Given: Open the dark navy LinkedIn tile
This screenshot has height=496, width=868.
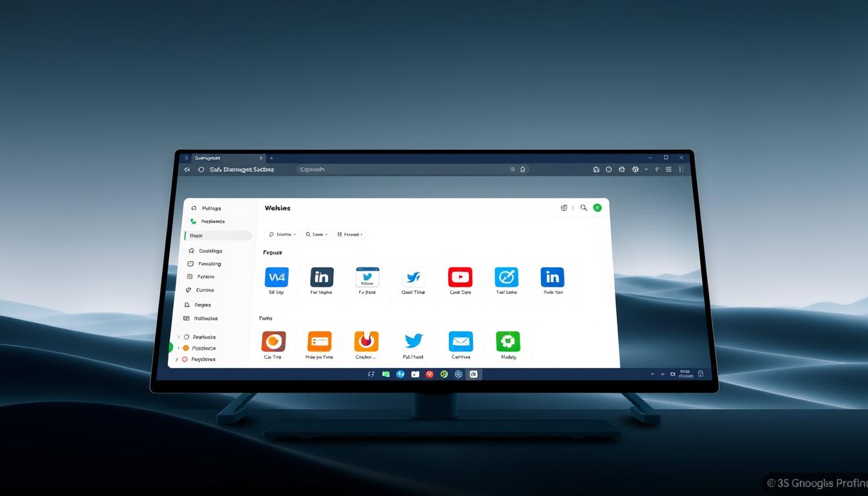Looking at the screenshot, I should click(322, 277).
